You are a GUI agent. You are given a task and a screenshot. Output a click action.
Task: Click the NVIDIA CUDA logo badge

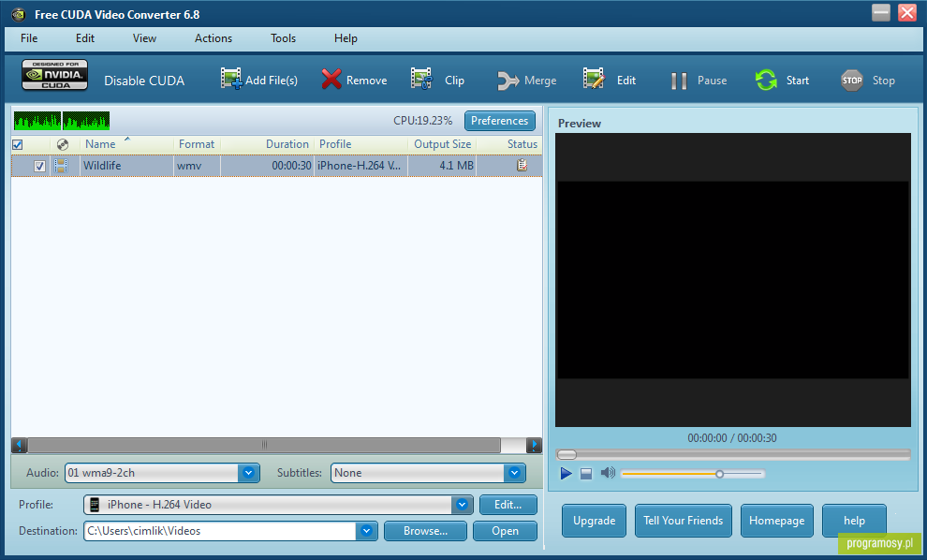(55, 75)
